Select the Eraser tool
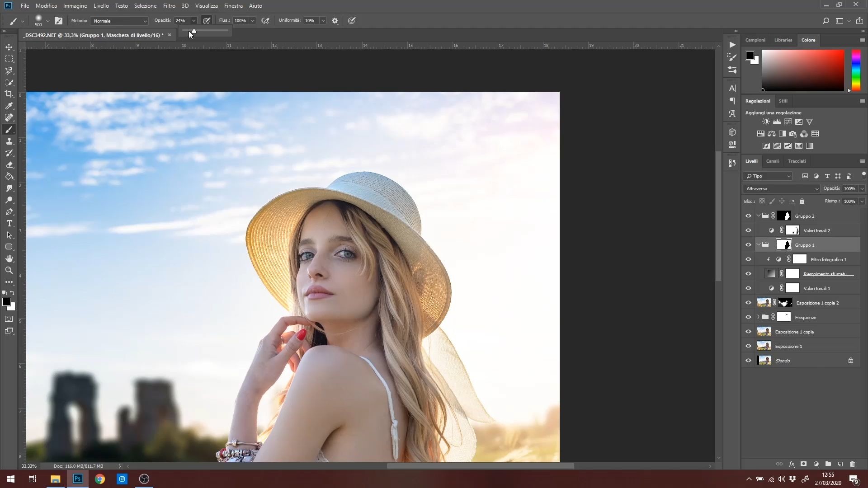Screen dimensions: 868x488 pyautogui.click(x=9, y=164)
